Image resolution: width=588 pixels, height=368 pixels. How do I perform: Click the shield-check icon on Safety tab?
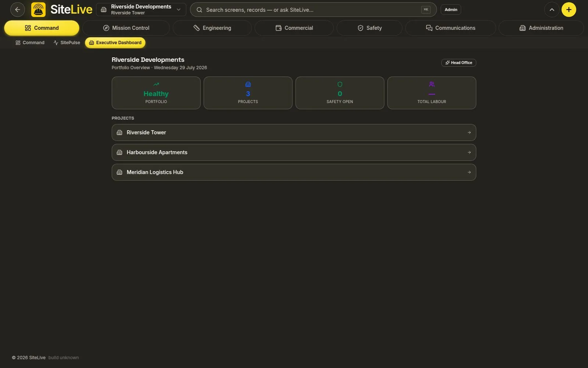tap(361, 28)
